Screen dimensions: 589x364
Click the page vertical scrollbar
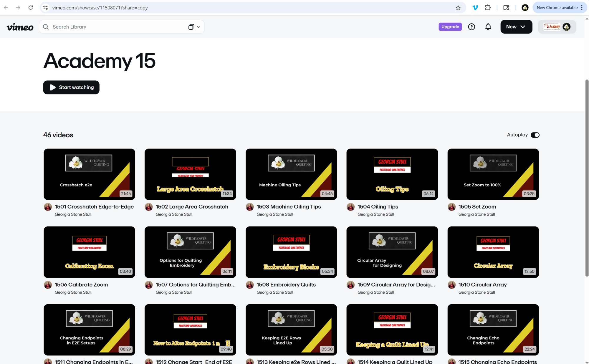(x=587, y=178)
